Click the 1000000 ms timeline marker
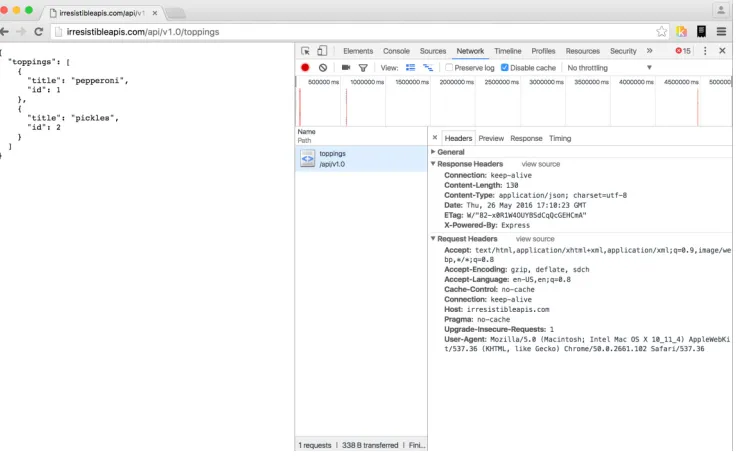738x456 pixels. (367, 82)
